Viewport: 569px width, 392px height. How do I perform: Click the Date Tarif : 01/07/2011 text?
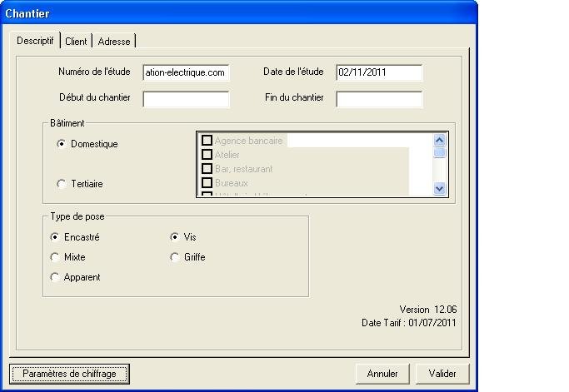409,323
